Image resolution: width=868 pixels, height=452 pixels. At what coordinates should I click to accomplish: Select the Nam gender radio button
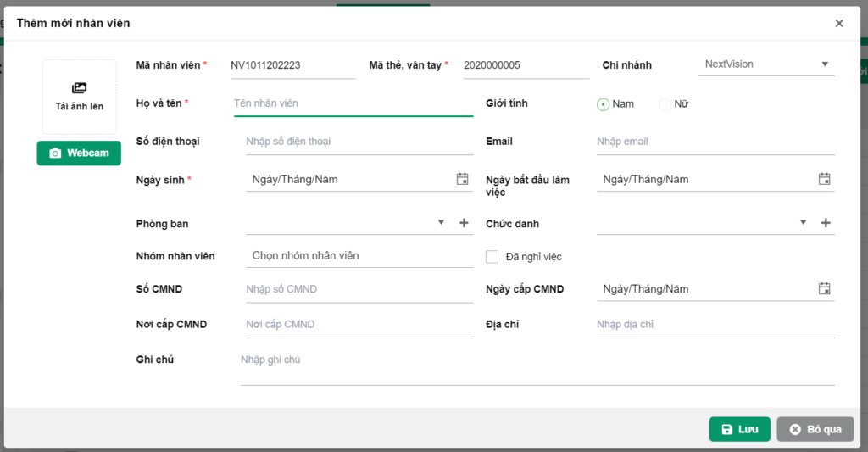(604, 104)
